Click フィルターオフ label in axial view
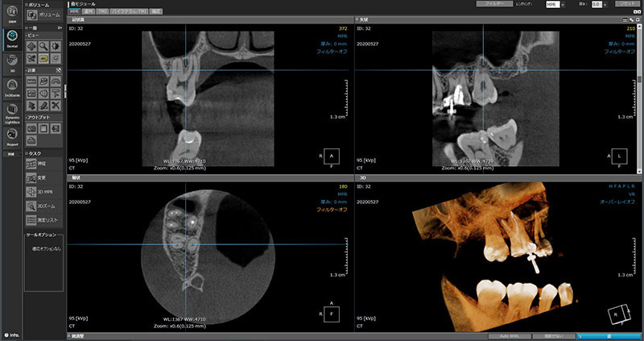The image size is (644, 341). [332, 210]
